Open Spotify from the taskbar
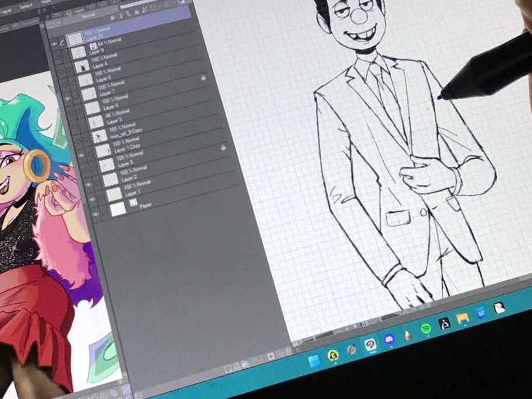This screenshot has height=399, width=532. [426, 329]
